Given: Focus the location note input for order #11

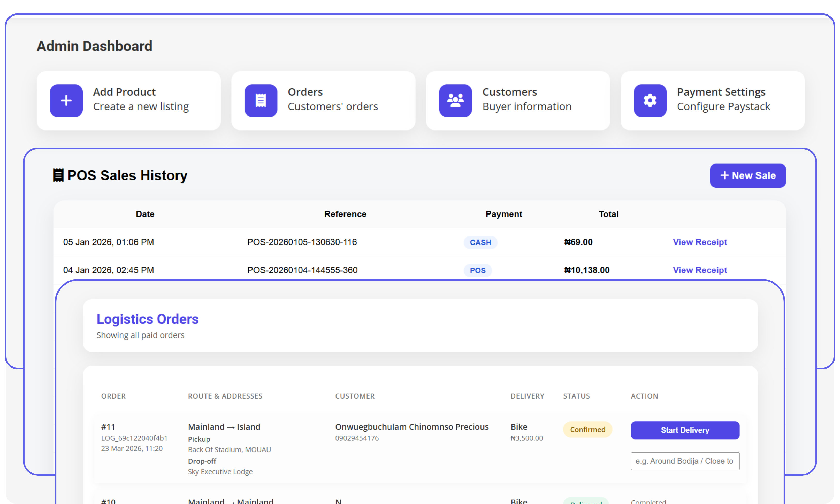Looking at the screenshot, I should point(685,461).
